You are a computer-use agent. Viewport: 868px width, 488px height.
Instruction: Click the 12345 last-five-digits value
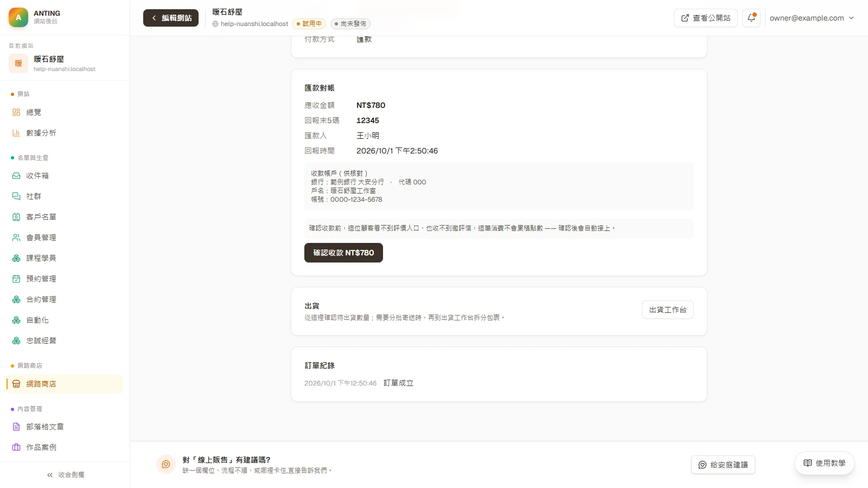pyautogui.click(x=368, y=120)
